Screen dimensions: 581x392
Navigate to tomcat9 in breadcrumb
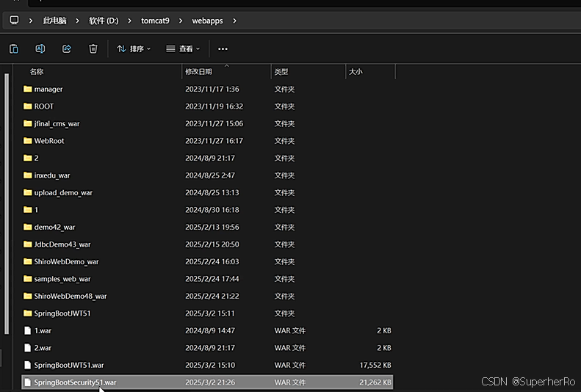click(x=155, y=21)
